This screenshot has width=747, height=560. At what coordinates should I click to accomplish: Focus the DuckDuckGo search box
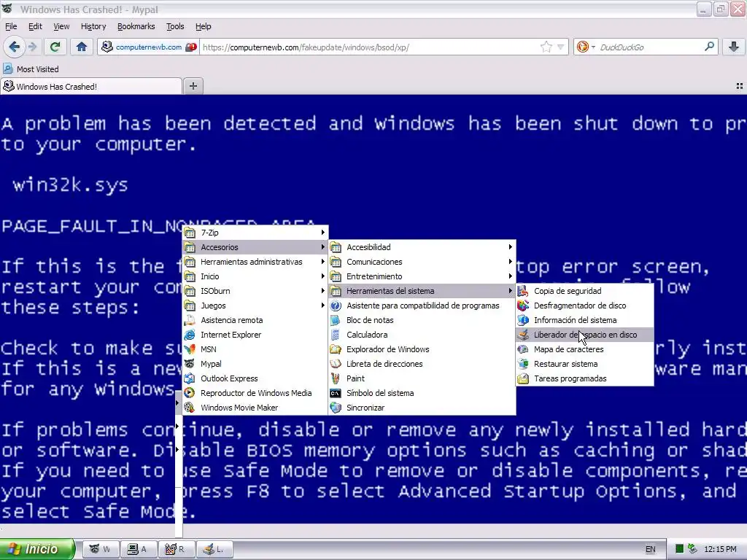coord(649,47)
